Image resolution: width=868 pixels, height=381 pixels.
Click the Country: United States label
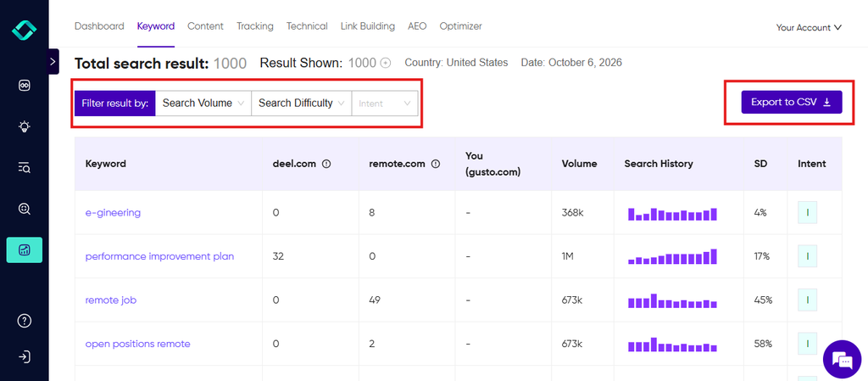456,63
